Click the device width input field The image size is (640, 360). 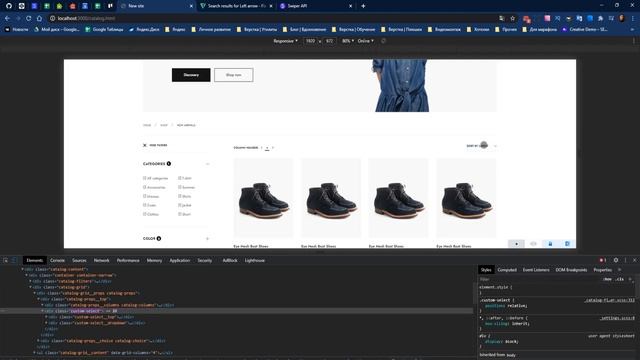311,41
